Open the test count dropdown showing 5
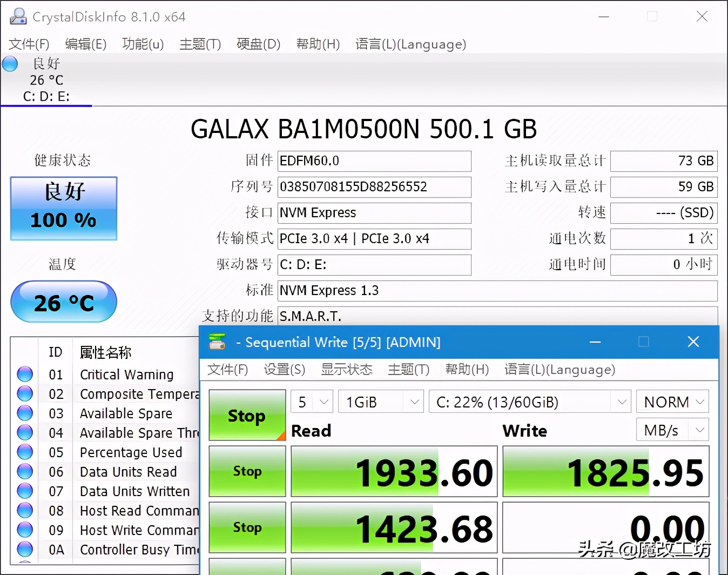The width and height of the screenshot is (728, 575). point(311,402)
